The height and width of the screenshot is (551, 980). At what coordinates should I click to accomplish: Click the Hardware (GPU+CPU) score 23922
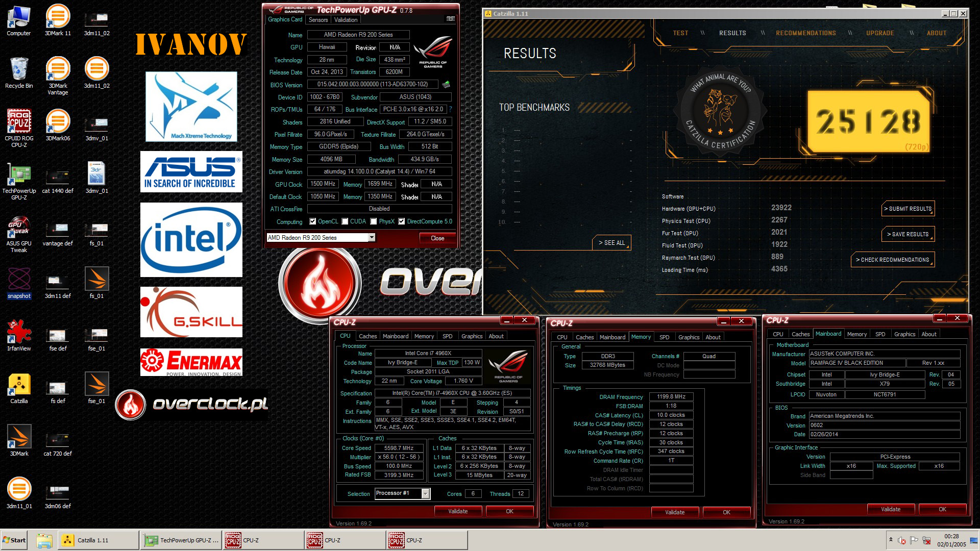tap(781, 208)
